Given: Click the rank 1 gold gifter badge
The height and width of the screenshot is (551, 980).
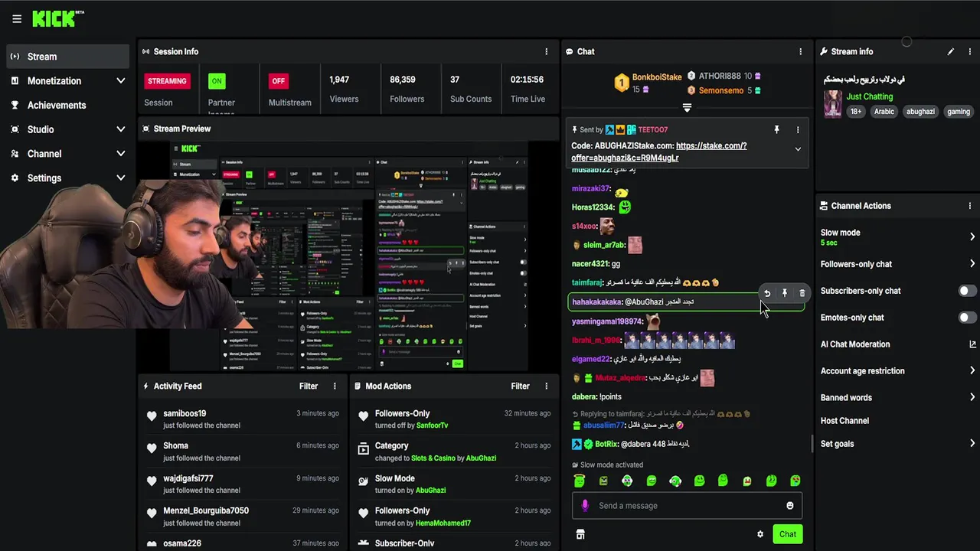Looking at the screenshot, I should point(622,82).
